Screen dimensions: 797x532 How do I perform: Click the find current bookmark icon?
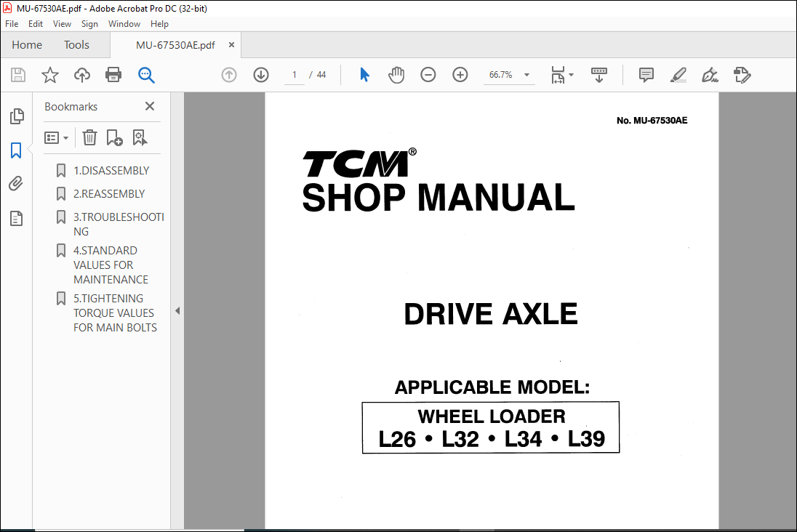(x=140, y=137)
